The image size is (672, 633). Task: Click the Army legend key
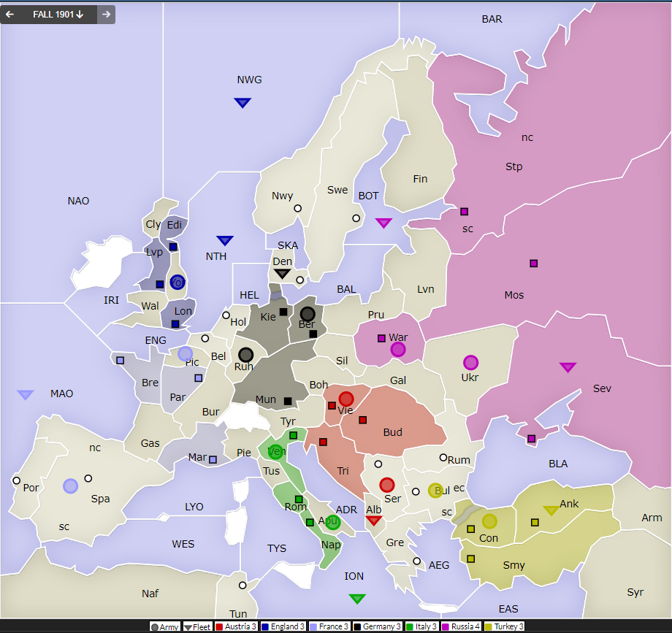click(164, 626)
